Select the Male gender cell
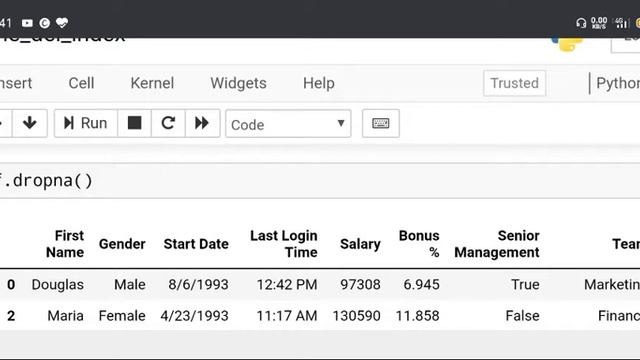640x360 pixels. (130, 284)
